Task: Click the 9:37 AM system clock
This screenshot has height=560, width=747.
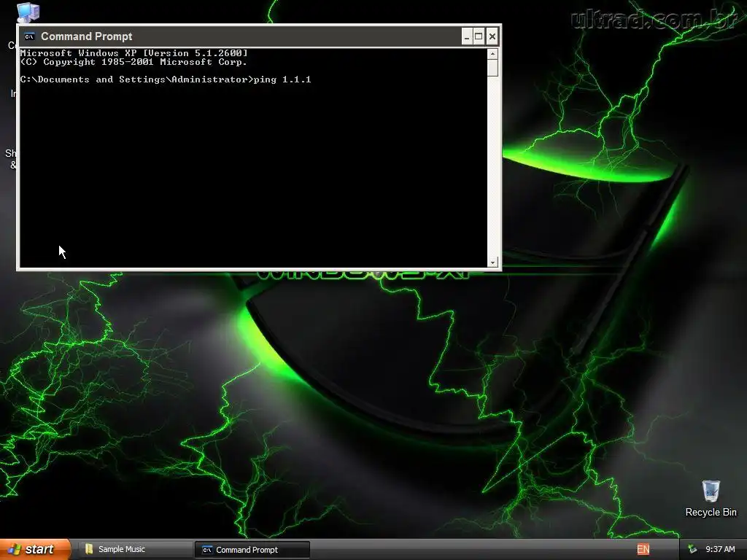Action: coord(720,549)
